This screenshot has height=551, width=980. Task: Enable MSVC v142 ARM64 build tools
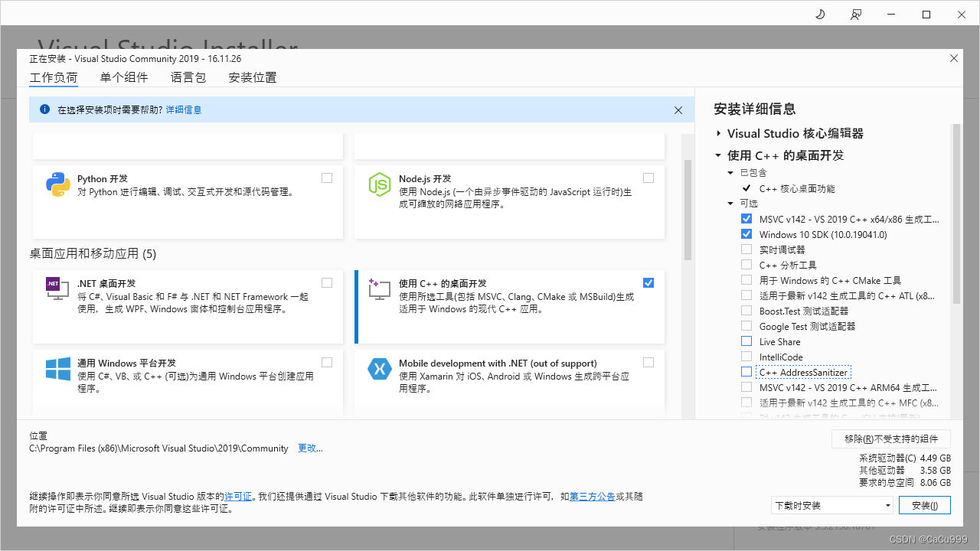click(746, 387)
